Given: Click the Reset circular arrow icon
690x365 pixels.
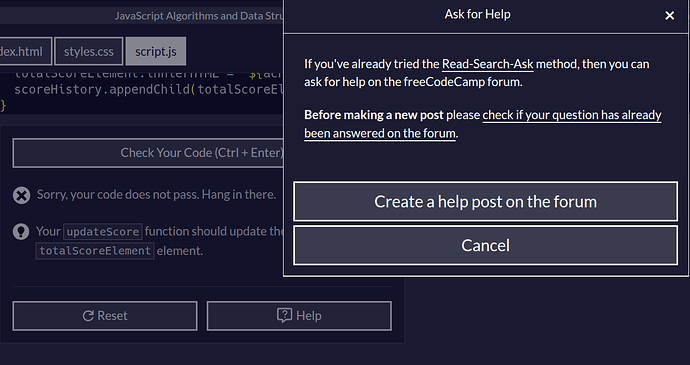Looking at the screenshot, I should [88, 316].
